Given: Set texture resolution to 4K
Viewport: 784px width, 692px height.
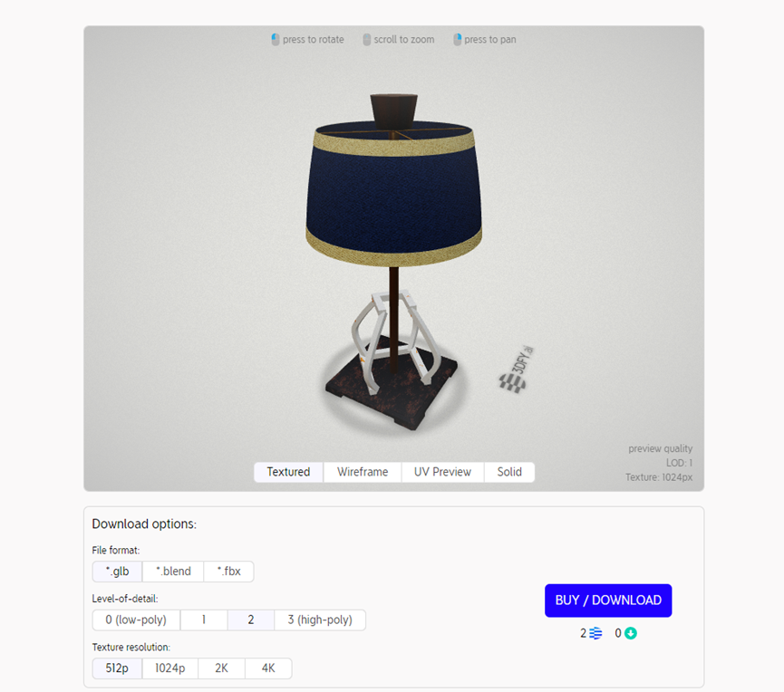Looking at the screenshot, I should tap(268, 668).
